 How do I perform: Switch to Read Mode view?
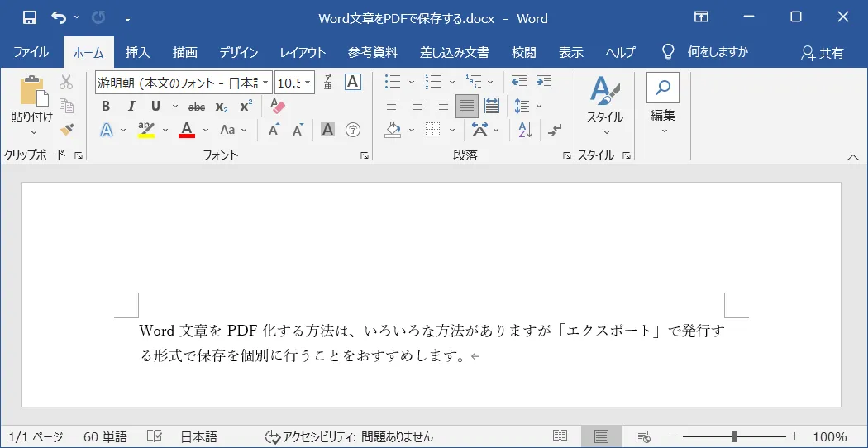coord(560,436)
